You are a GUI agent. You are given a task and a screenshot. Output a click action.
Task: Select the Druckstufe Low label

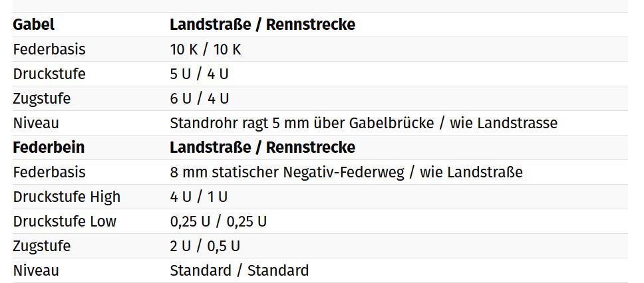[65, 221]
